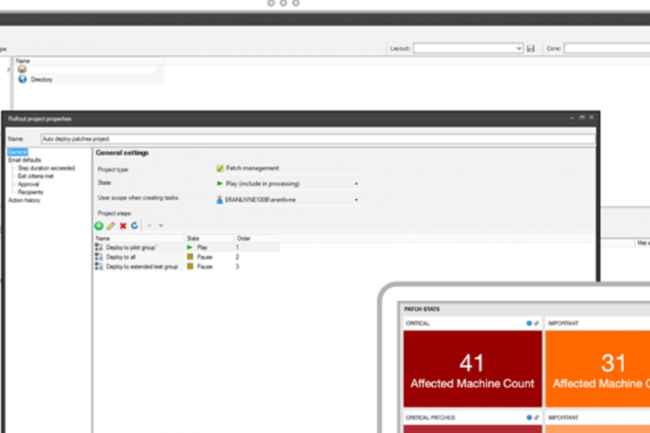Viewport: 650px width, 433px height.
Task: Click the red delete step icon
Action: (123, 226)
